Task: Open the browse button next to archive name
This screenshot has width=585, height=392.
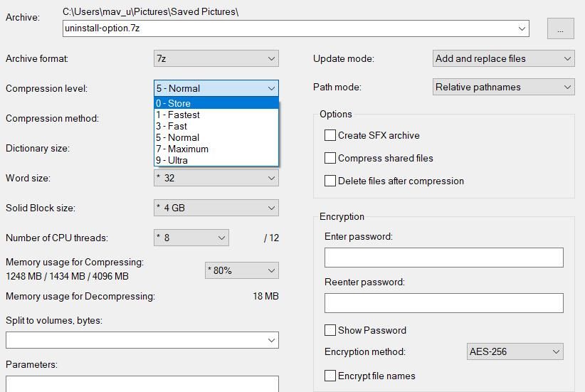Action: pos(560,28)
